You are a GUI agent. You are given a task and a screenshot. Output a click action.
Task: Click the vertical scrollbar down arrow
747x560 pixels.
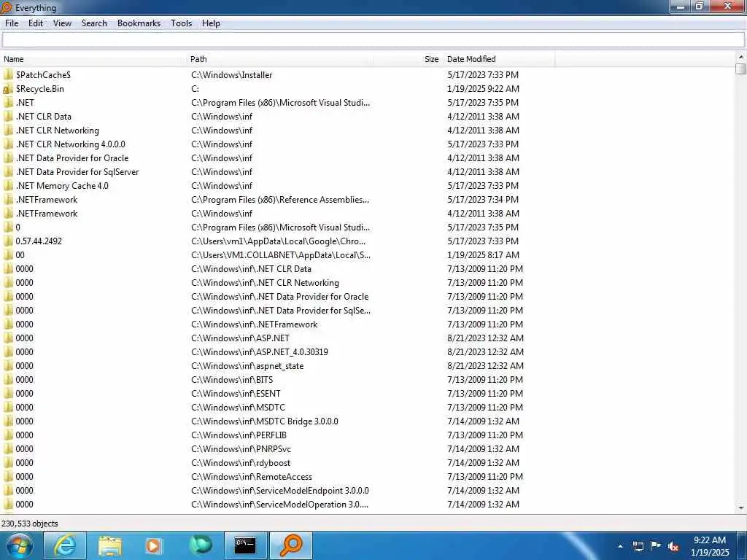(x=741, y=508)
